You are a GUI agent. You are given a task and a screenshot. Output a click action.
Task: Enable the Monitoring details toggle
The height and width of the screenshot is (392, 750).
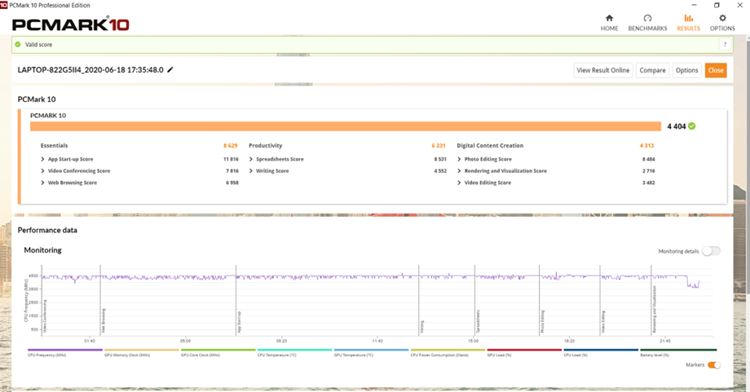[x=711, y=251]
